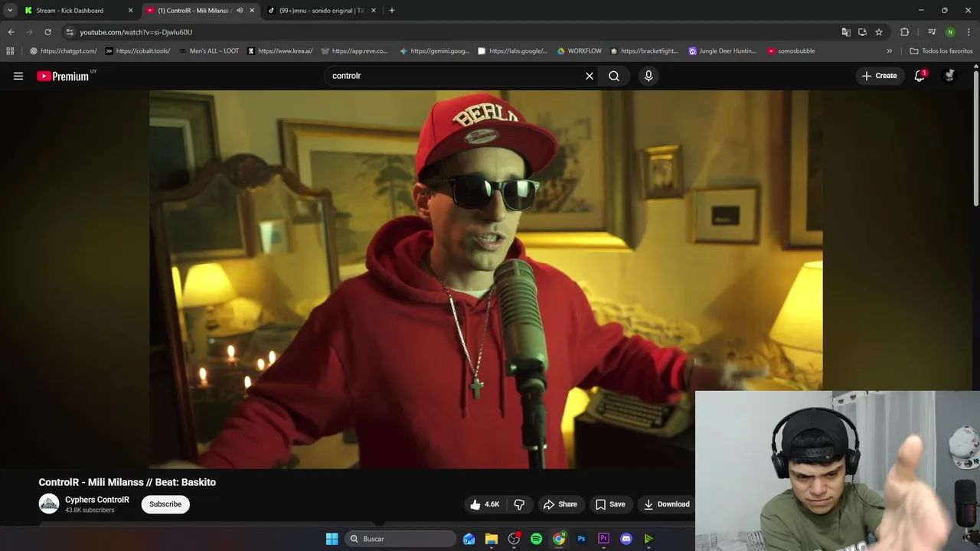Save video to a playlist
The image size is (980, 551).
coord(610,504)
